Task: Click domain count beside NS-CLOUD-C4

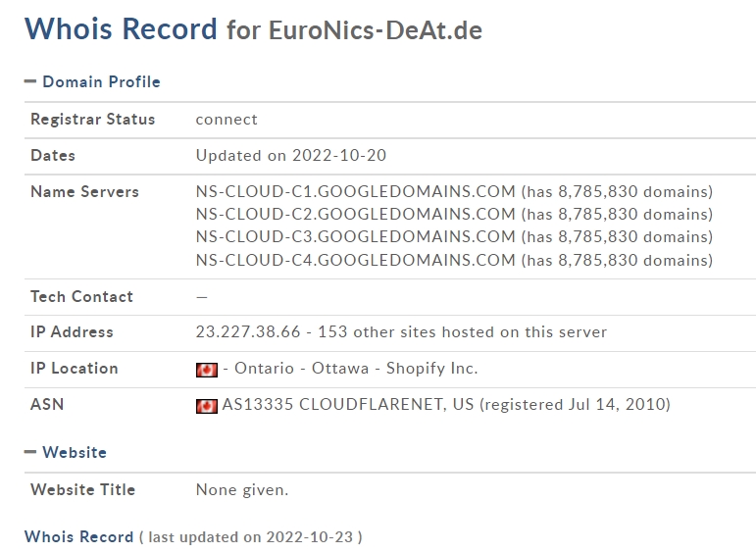Action: pyautogui.click(x=617, y=260)
